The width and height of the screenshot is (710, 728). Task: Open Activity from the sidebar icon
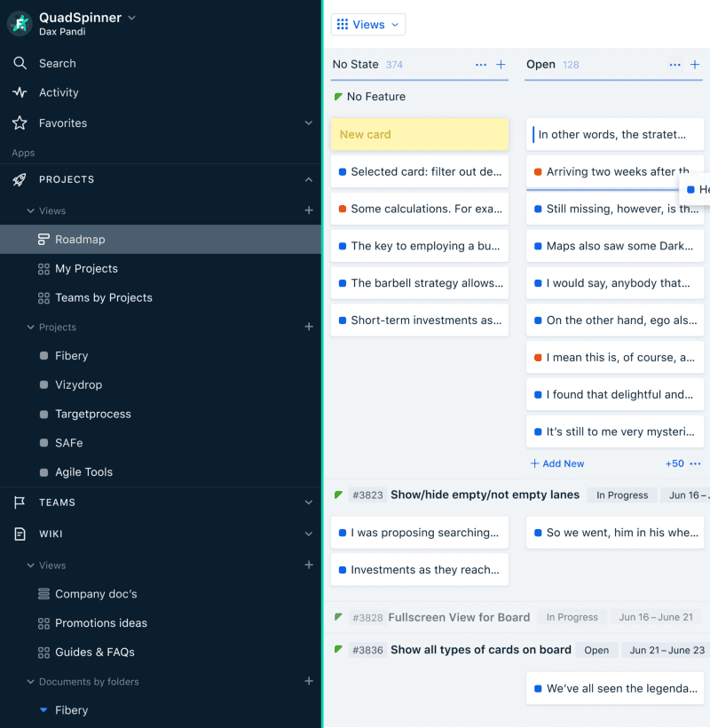(x=20, y=92)
